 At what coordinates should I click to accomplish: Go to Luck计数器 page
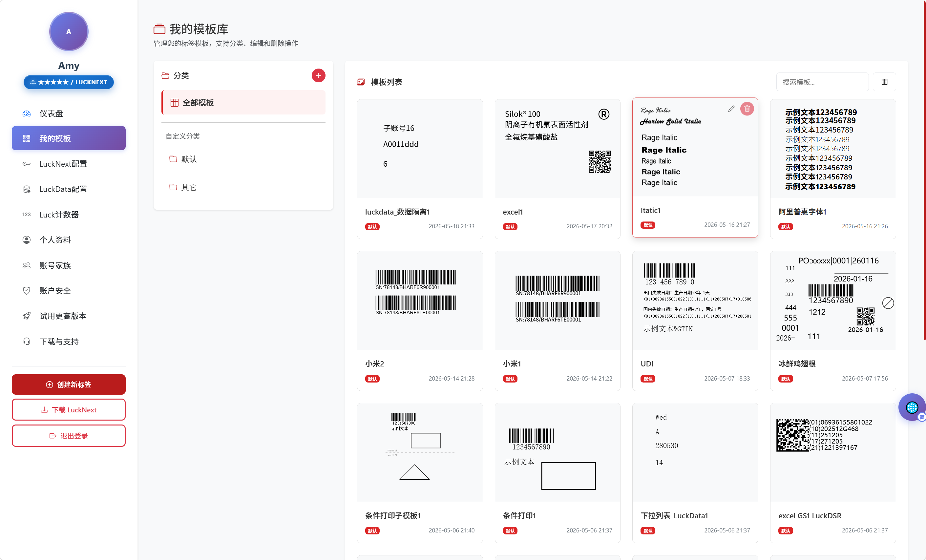click(x=68, y=214)
